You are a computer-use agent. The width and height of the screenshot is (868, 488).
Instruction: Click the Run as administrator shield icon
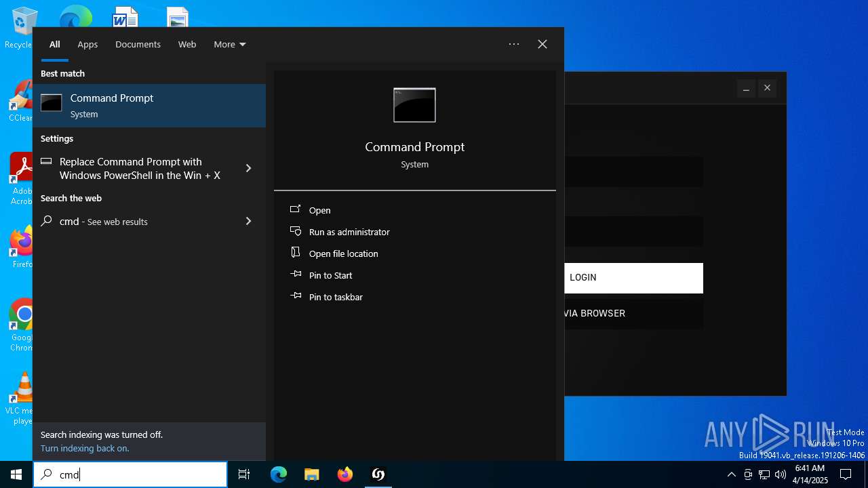click(296, 230)
